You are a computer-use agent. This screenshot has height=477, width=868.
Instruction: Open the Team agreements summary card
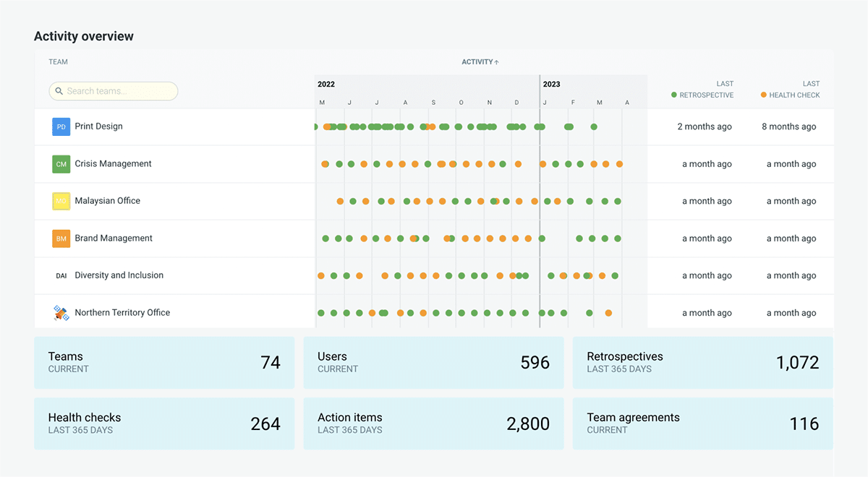click(702, 424)
